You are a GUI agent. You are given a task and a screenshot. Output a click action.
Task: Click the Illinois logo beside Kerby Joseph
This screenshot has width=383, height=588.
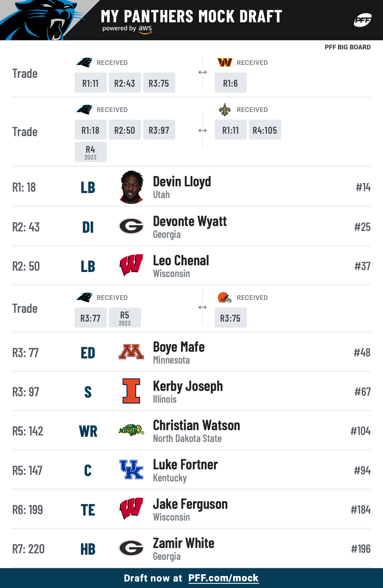(x=131, y=391)
